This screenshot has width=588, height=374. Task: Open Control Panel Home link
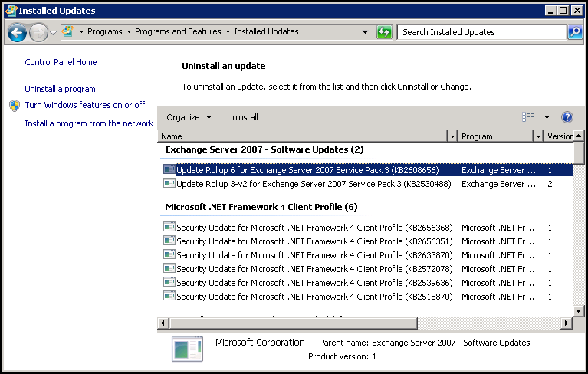click(x=61, y=62)
